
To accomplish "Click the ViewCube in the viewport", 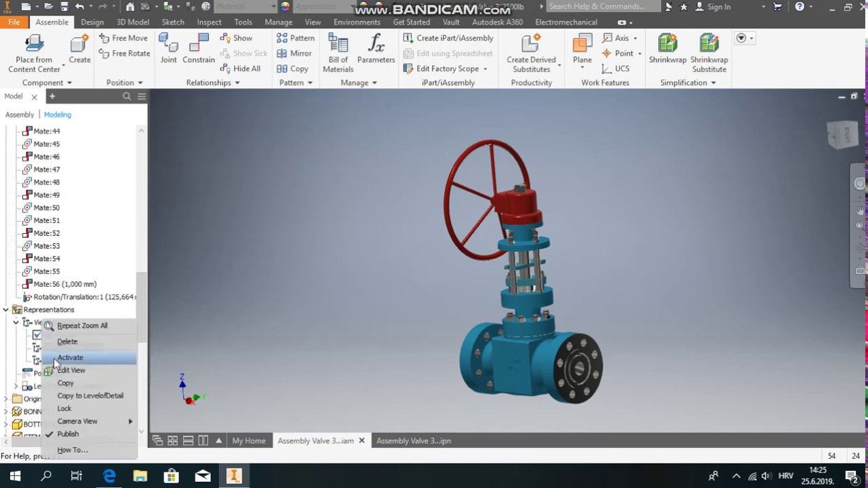I will pyautogui.click(x=843, y=134).
